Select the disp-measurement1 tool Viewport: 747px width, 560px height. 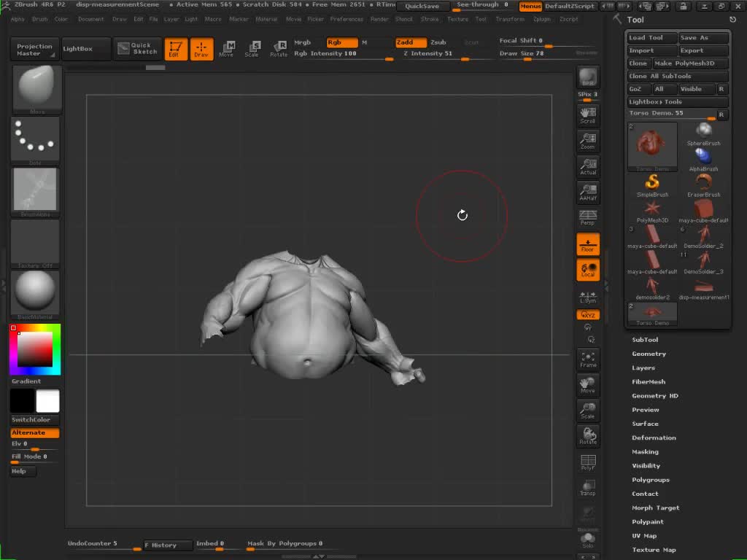[703, 288]
